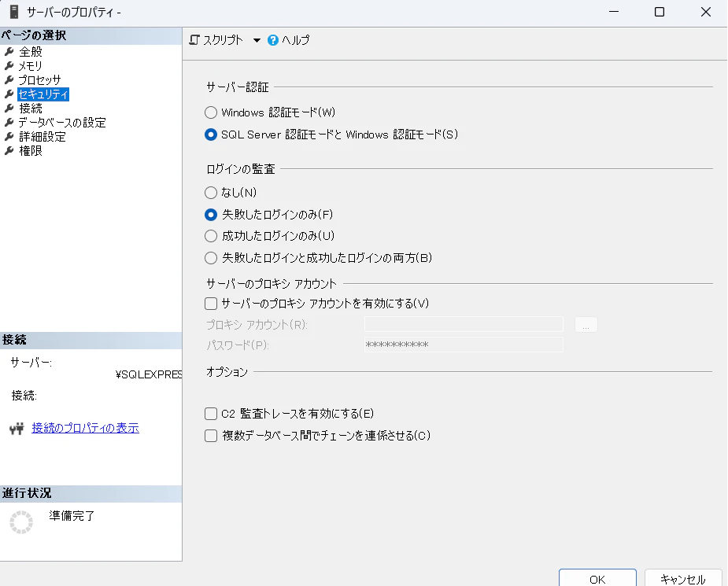The width and height of the screenshot is (728, 586).
Task: Click the server icon in title bar
Action: (x=14, y=12)
